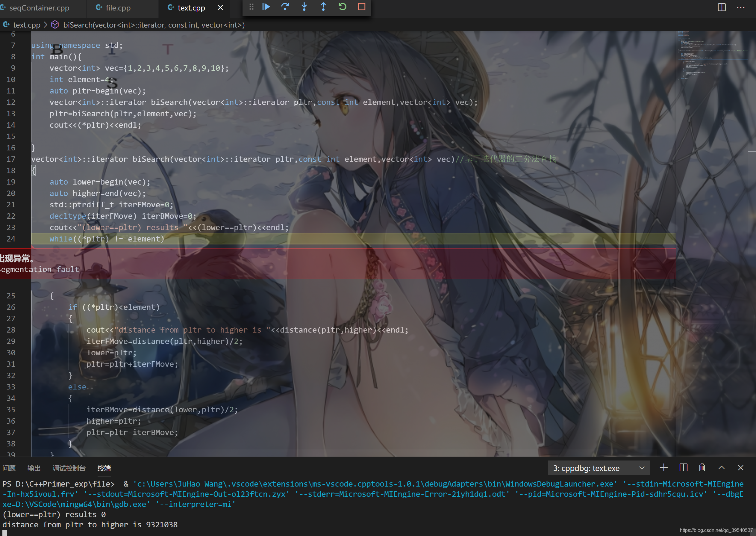
Task: Switch to the file.cpp tab
Action: click(x=118, y=7)
